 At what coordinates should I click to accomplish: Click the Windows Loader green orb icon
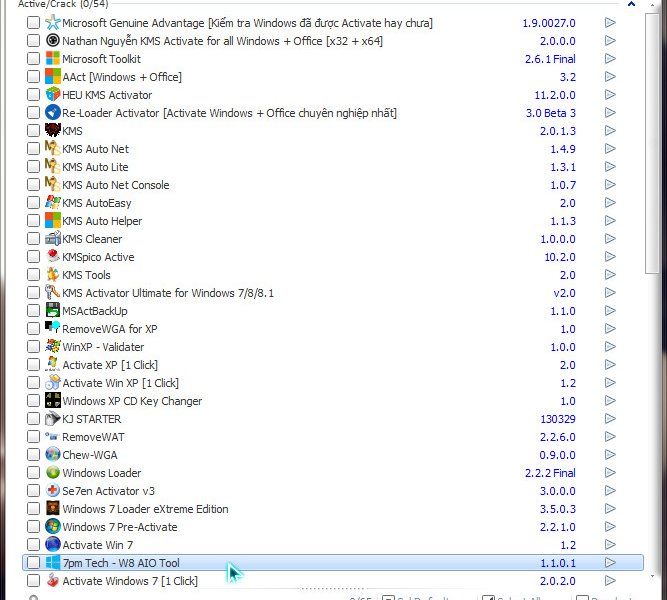point(53,472)
